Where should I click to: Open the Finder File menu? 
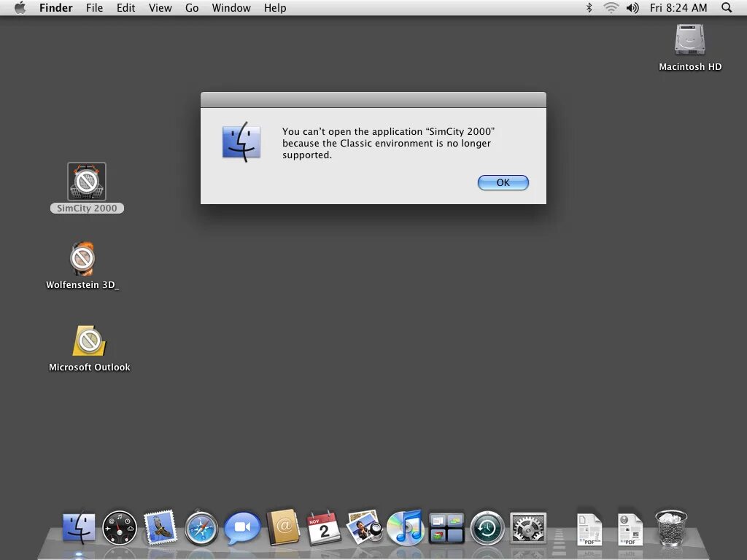pyautogui.click(x=94, y=8)
